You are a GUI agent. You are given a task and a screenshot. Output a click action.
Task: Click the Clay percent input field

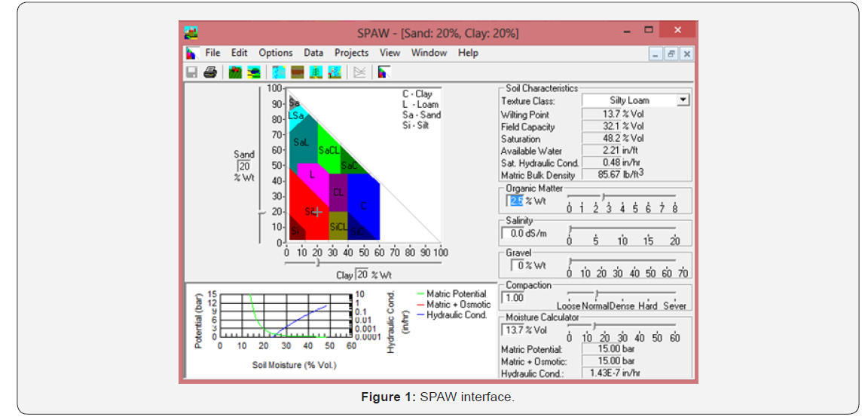(x=362, y=274)
